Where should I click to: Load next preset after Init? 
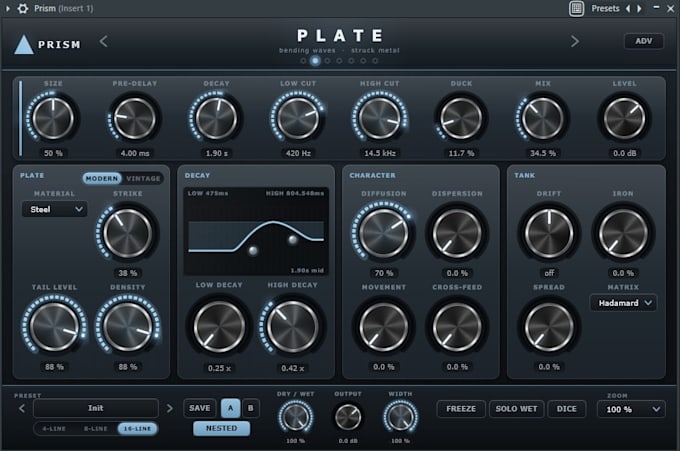(170, 408)
